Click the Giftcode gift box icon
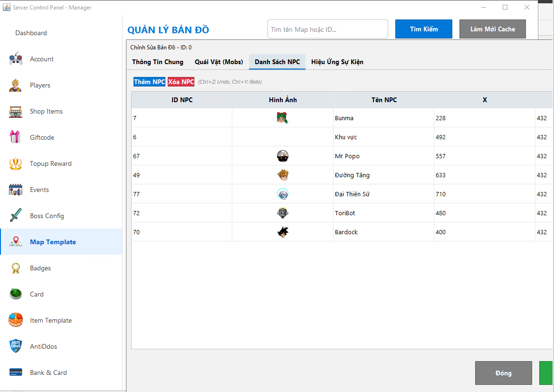 click(16, 137)
